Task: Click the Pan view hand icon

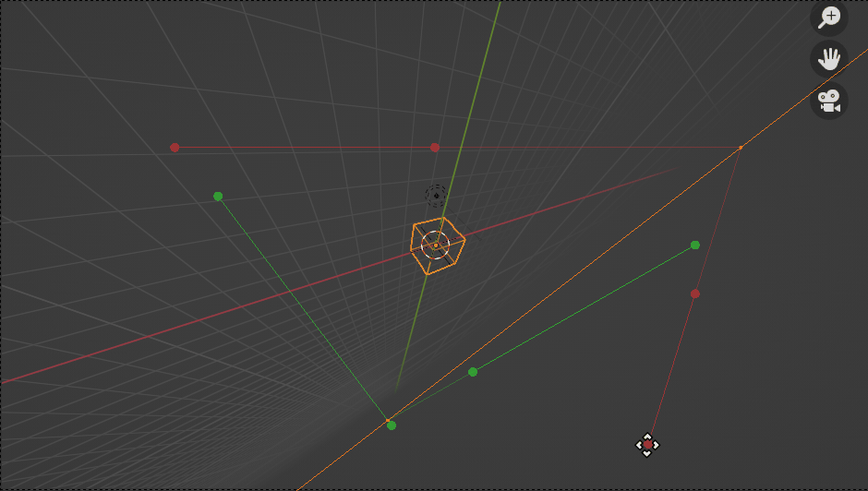Action: tap(828, 59)
